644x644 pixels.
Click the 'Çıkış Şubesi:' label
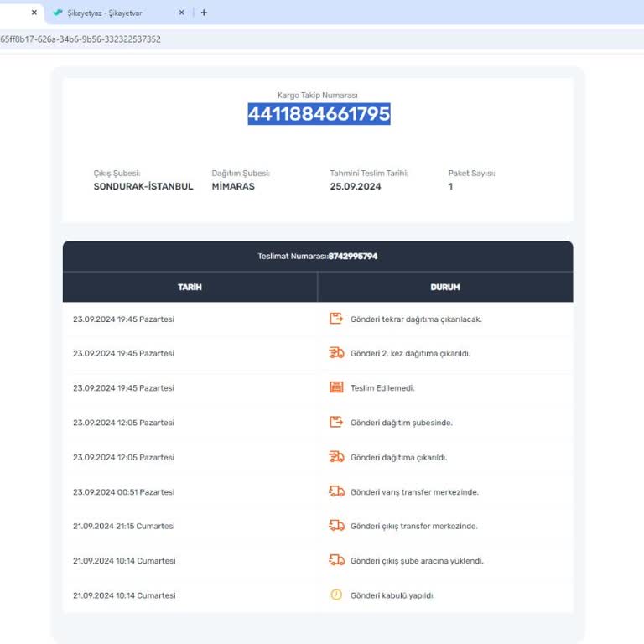coord(117,174)
